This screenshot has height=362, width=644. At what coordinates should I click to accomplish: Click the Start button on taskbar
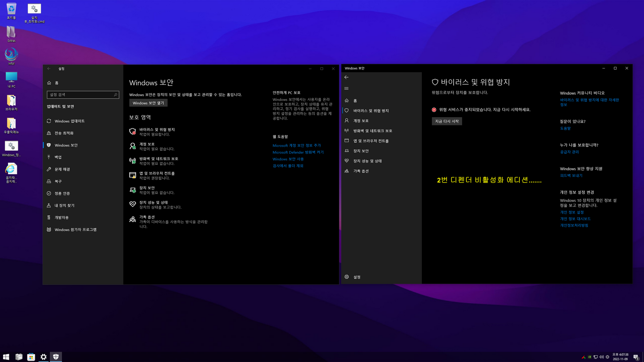click(6, 357)
